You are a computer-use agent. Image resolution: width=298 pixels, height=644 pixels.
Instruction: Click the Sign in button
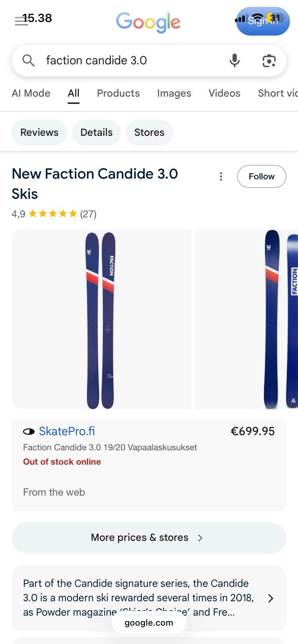tap(263, 22)
